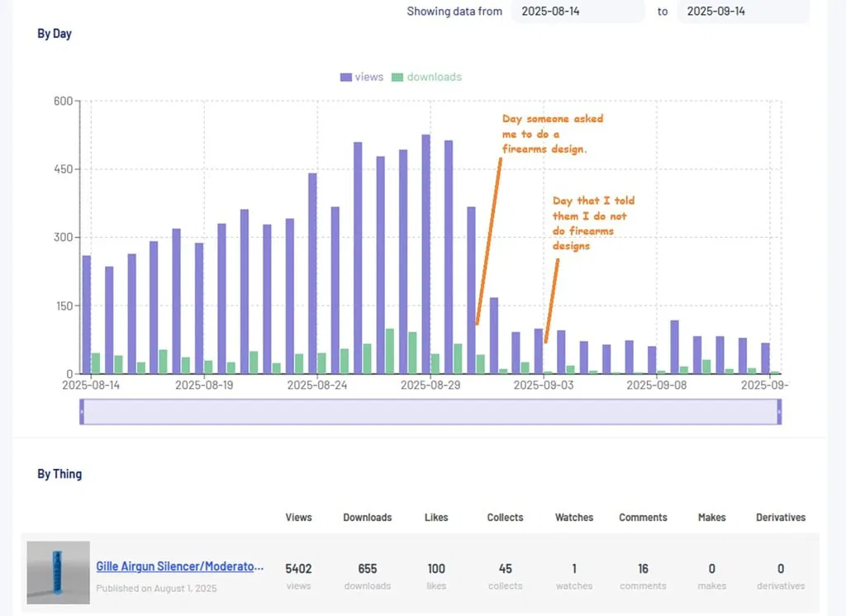The image size is (846, 616).
Task: Grab the right range slider handle
Action: tap(779, 411)
